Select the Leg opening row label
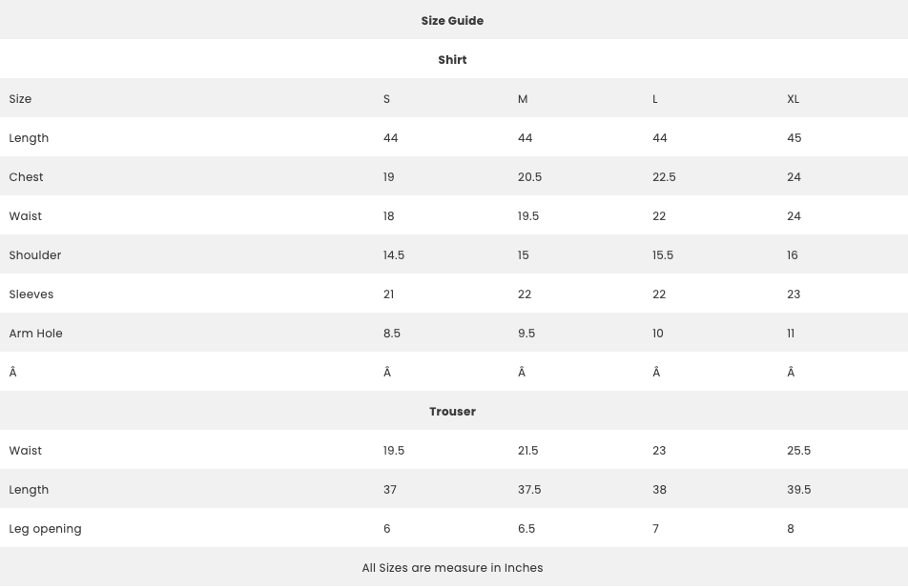 point(45,529)
